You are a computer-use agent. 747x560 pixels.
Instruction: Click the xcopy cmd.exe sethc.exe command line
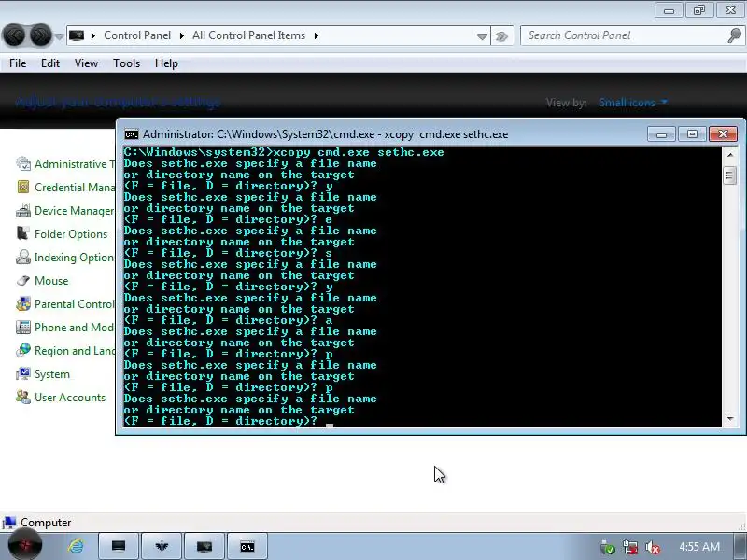coord(284,152)
